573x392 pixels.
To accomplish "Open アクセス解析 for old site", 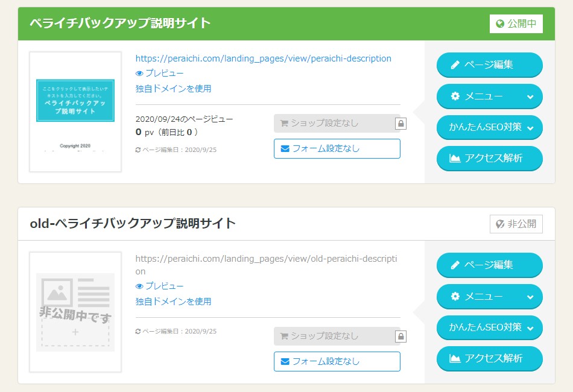I will (489, 358).
